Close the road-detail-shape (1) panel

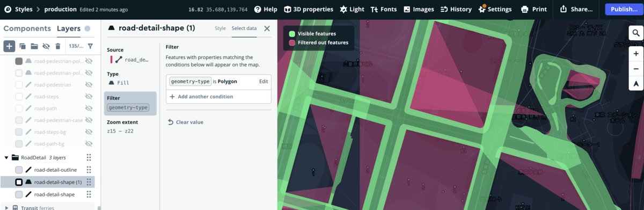pos(267,28)
